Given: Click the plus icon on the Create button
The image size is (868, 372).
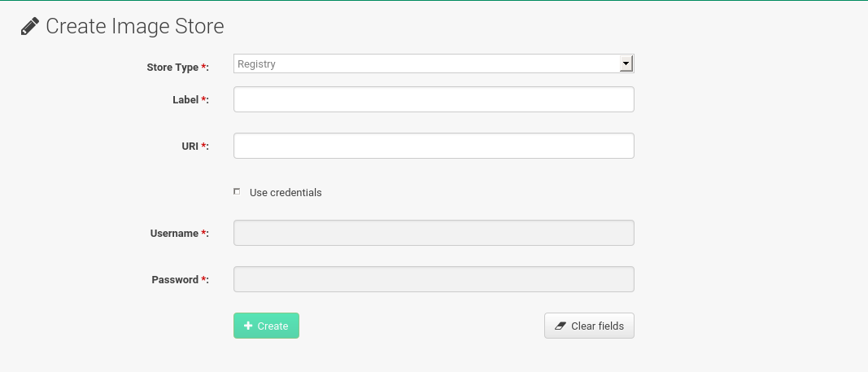Looking at the screenshot, I should (x=248, y=326).
